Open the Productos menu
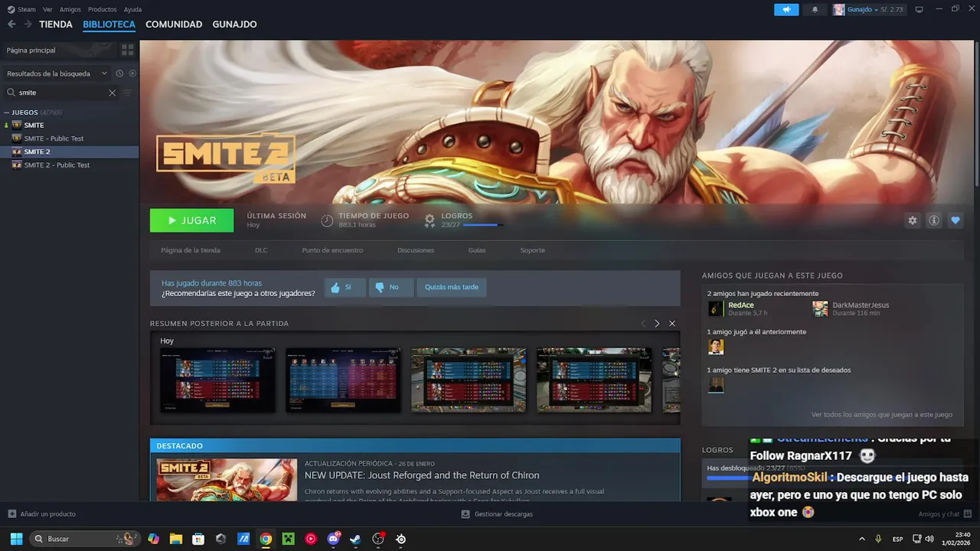980x551 pixels. (103, 9)
